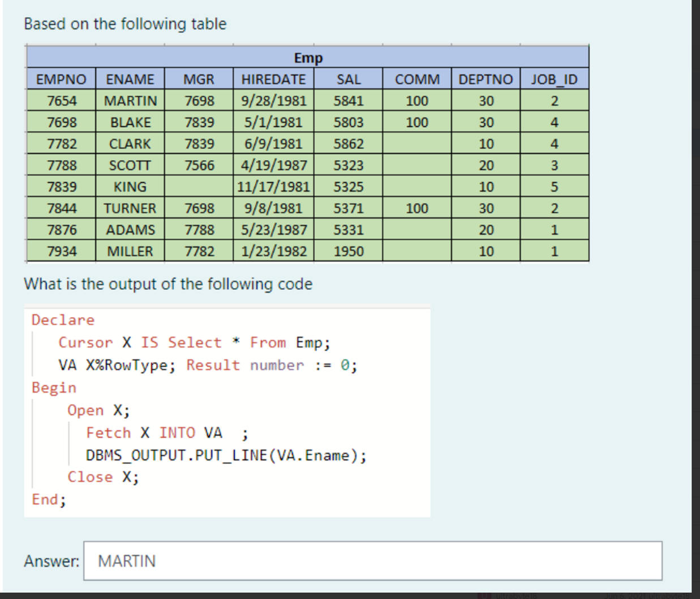This screenshot has width=700, height=599.
Task: Select salary cell 5803
Action: 349,122
